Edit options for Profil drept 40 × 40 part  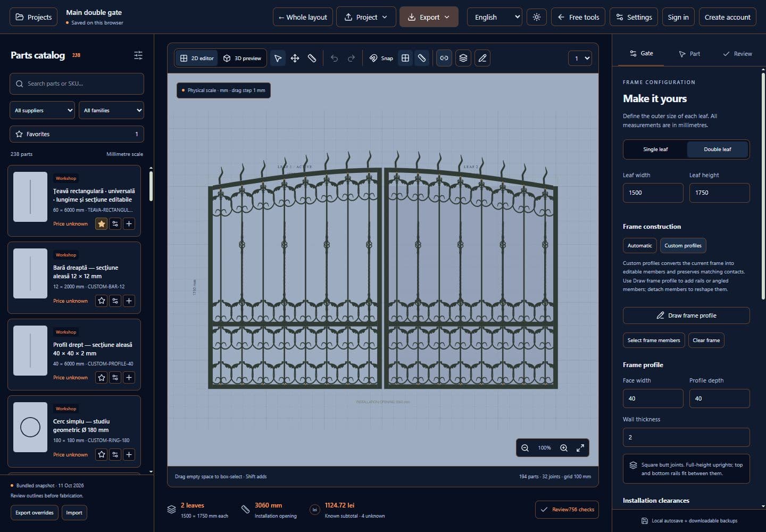pos(115,377)
